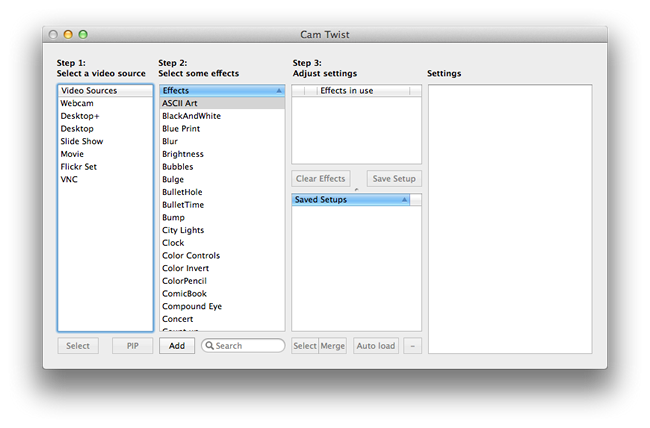Select the Concert effect
The height and width of the screenshot is (428, 650).
point(222,319)
